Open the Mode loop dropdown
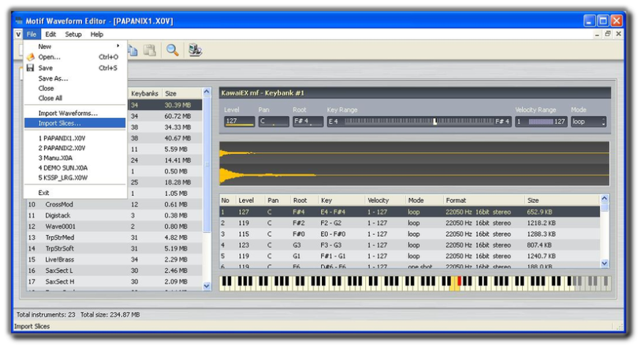The image size is (644, 351). pos(588,122)
